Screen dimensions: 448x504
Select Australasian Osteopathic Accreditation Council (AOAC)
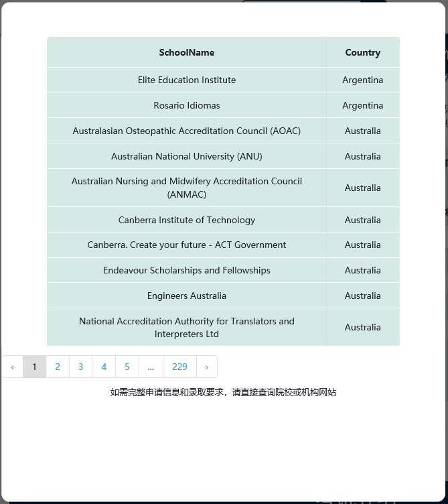pyautogui.click(x=187, y=131)
